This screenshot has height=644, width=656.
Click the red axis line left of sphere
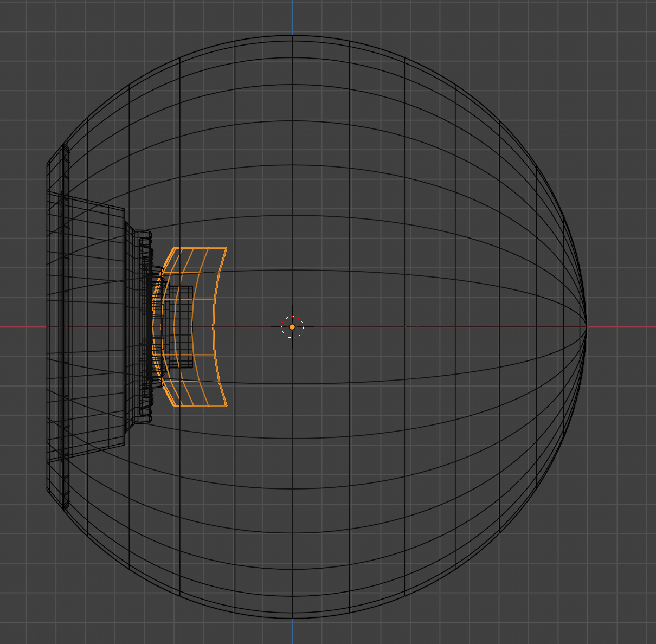pyautogui.click(x=22, y=327)
